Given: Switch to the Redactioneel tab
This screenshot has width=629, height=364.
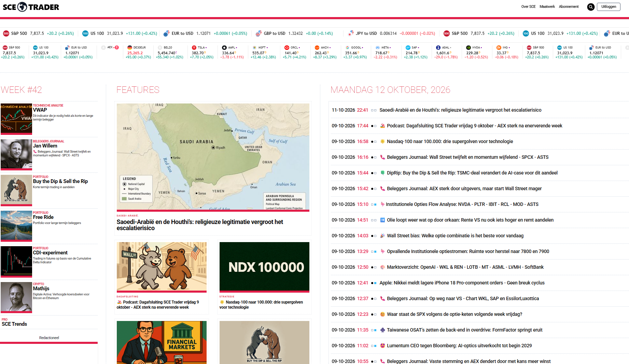Looking at the screenshot, I should (x=49, y=338).
